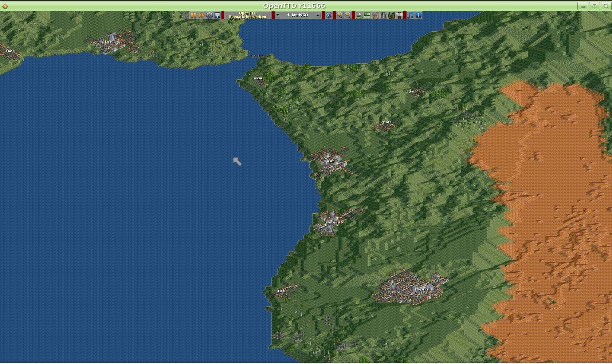This screenshot has width=612, height=364.
Task: Click the Meknes town label
Action: tap(386, 122)
